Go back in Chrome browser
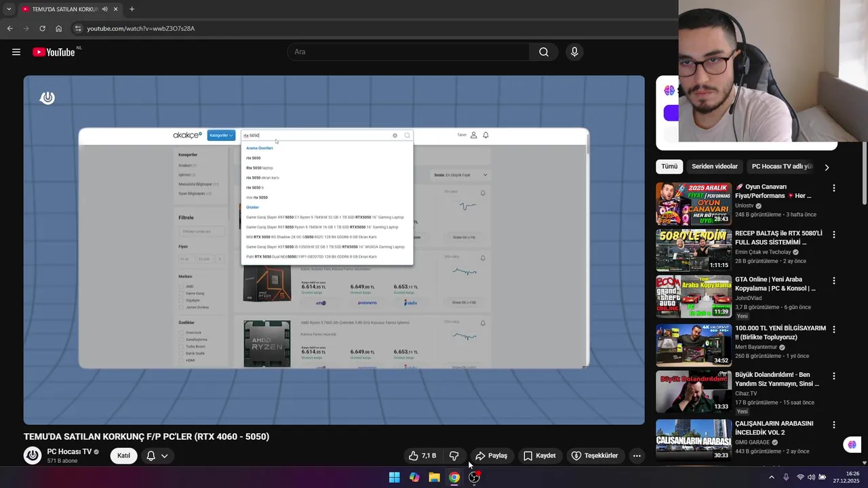The width and height of the screenshot is (868, 488). coord(9,28)
